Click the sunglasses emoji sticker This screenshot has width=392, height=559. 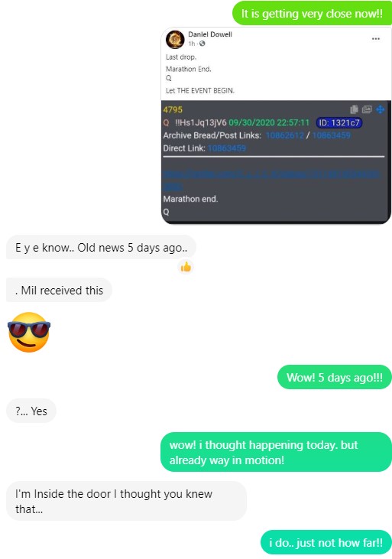click(29, 332)
